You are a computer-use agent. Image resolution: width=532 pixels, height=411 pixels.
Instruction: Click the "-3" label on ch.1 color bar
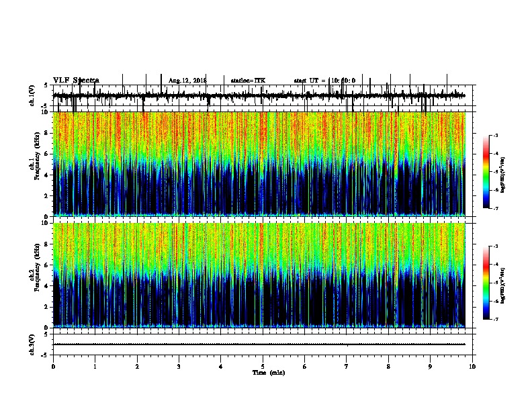coord(495,136)
